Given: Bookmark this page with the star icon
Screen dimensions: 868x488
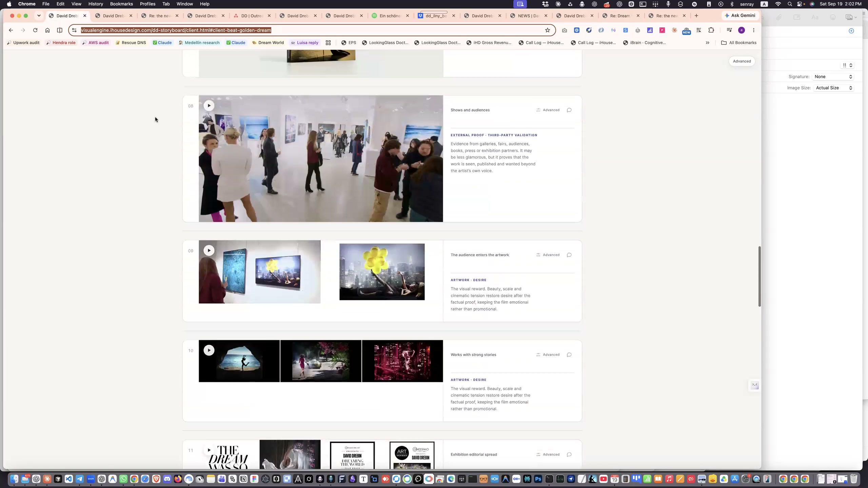Looking at the screenshot, I should click(x=547, y=30).
